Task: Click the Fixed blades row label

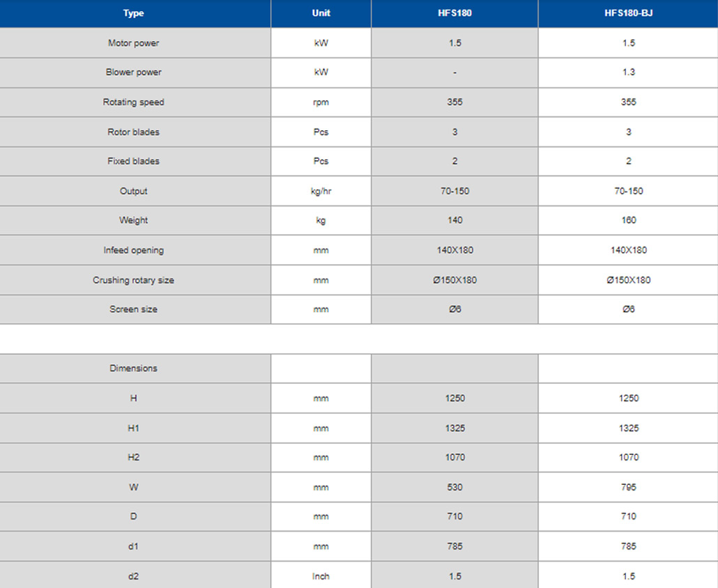Action: point(133,161)
